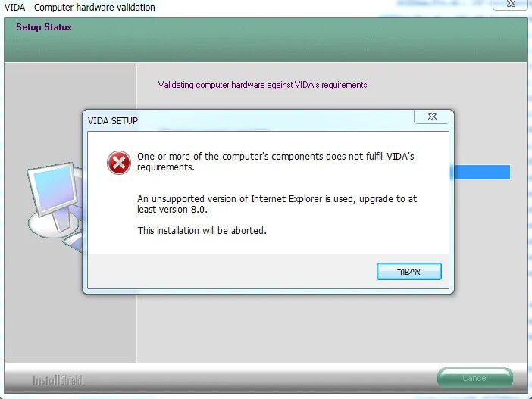532x399 pixels.
Task: Click the light gray strip beside the אישור button
Action: [232, 271]
